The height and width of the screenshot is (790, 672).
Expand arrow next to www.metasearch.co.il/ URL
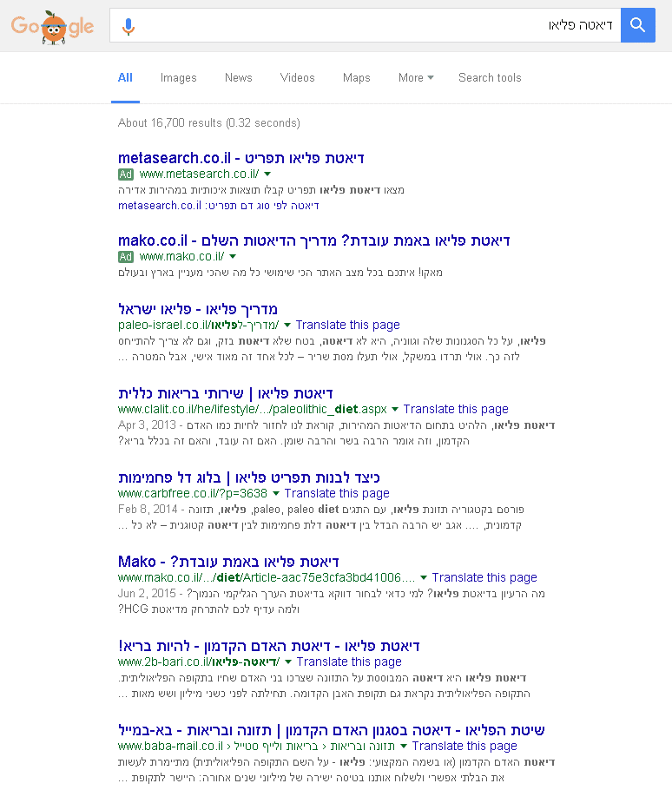coord(267,174)
